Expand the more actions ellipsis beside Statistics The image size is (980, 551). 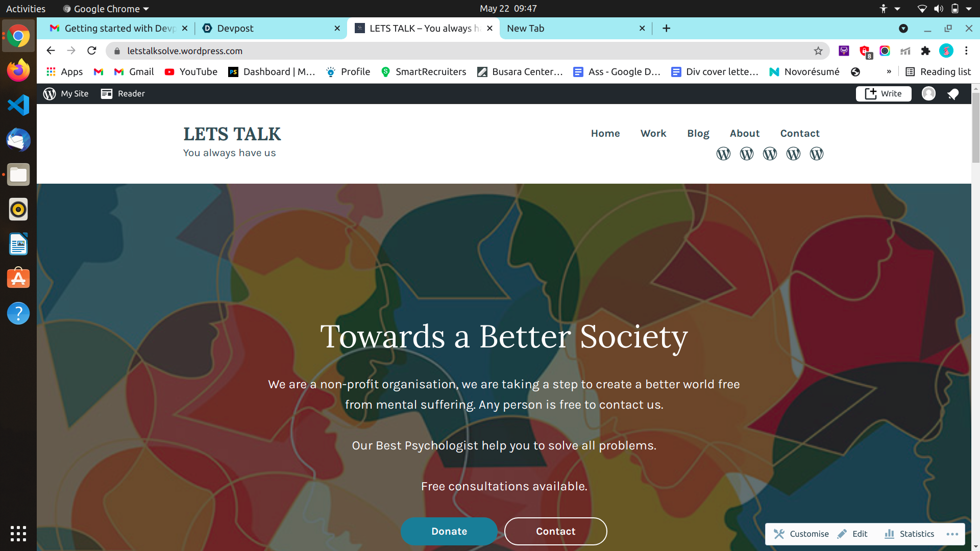point(952,534)
